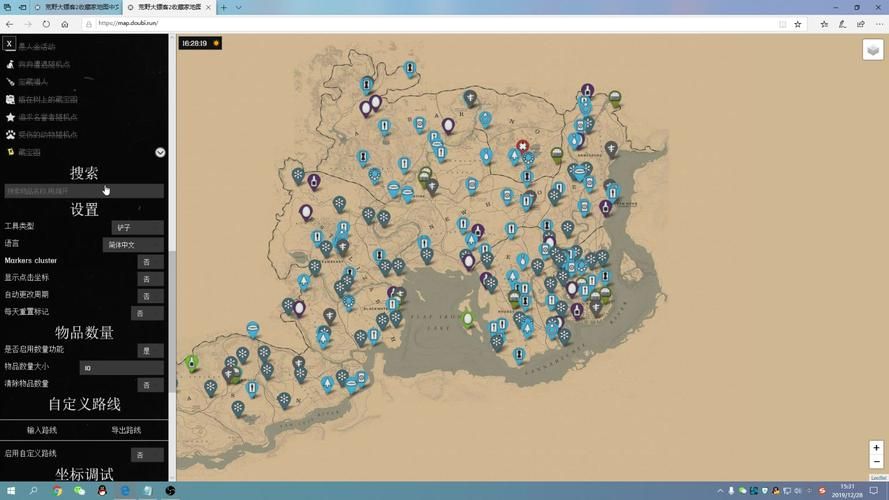889x500 pixels.
Task: Open the 工具类型 dropdown showing 铲子
Action: point(137,227)
